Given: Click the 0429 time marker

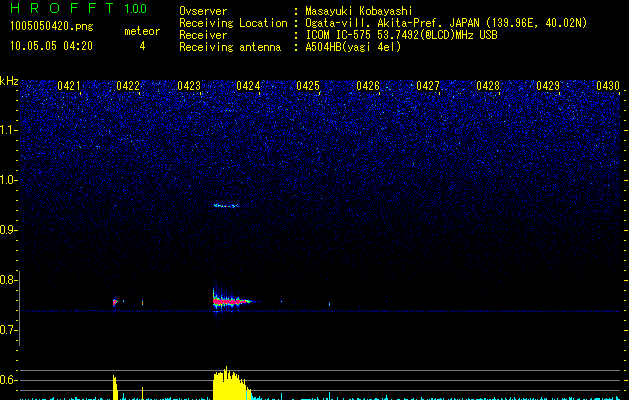Looking at the screenshot, I should tap(548, 86).
